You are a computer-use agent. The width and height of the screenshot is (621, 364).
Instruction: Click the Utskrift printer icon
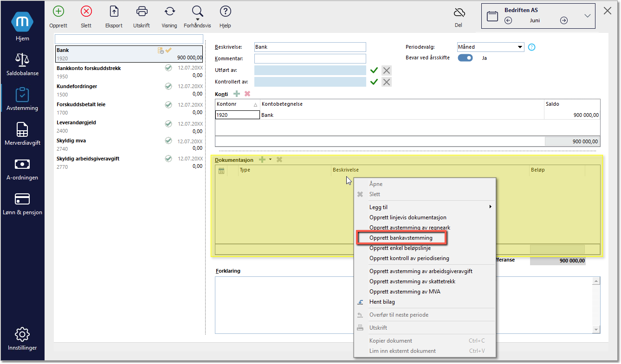(142, 12)
